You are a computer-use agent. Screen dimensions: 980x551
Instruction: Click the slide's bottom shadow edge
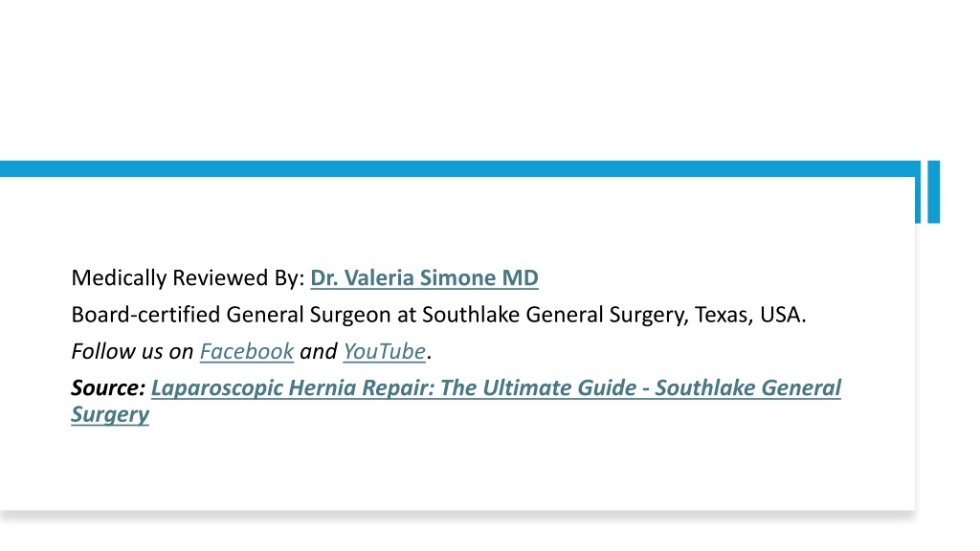(459, 515)
